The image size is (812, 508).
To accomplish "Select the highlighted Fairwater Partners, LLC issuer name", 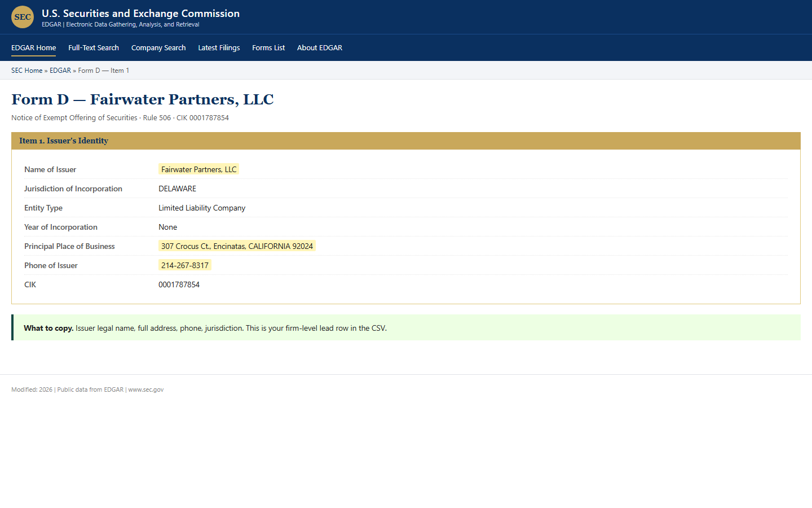I will coord(198,169).
